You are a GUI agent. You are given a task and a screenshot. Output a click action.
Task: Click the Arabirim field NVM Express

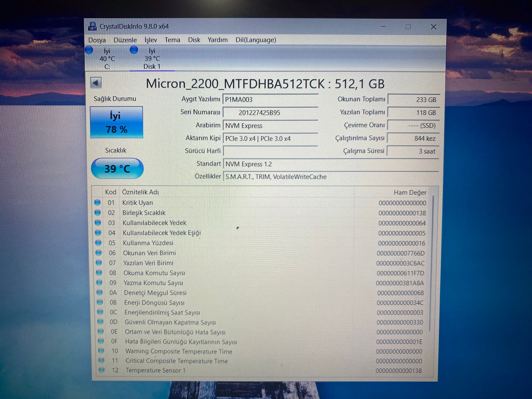click(270, 125)
